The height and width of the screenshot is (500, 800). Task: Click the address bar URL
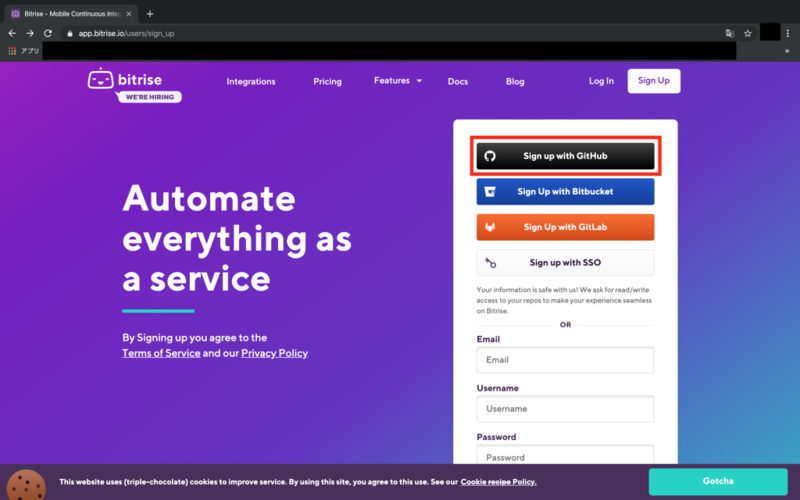click(127, 34)
